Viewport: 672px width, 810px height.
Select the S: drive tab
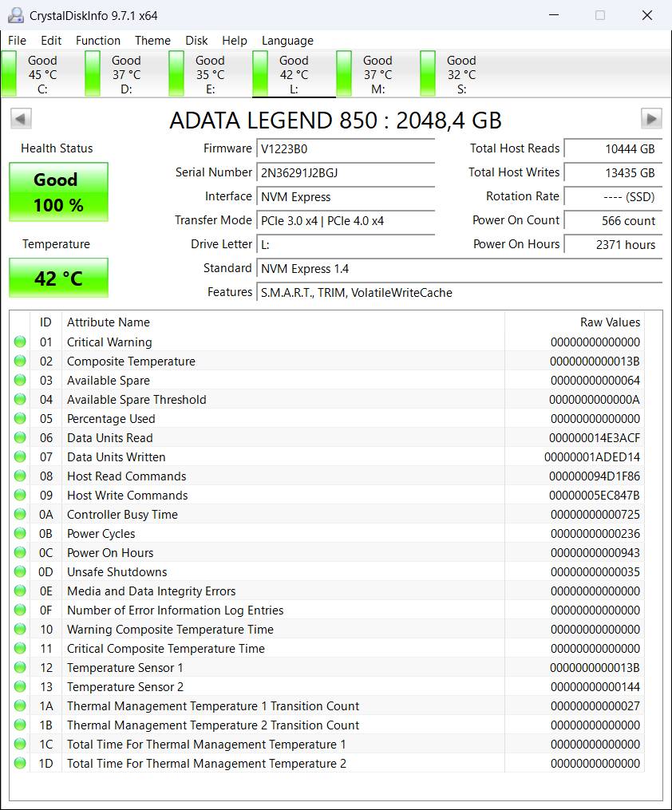(461, 74)
